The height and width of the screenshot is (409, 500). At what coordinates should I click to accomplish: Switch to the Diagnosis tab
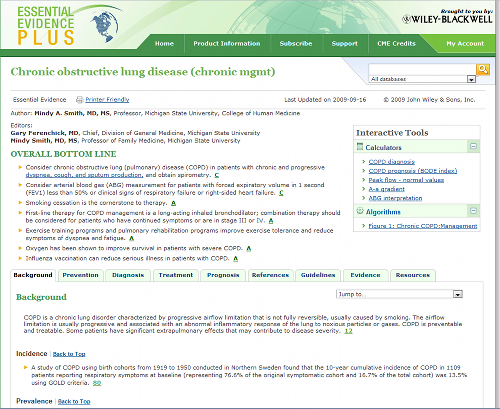pos(128,275)
